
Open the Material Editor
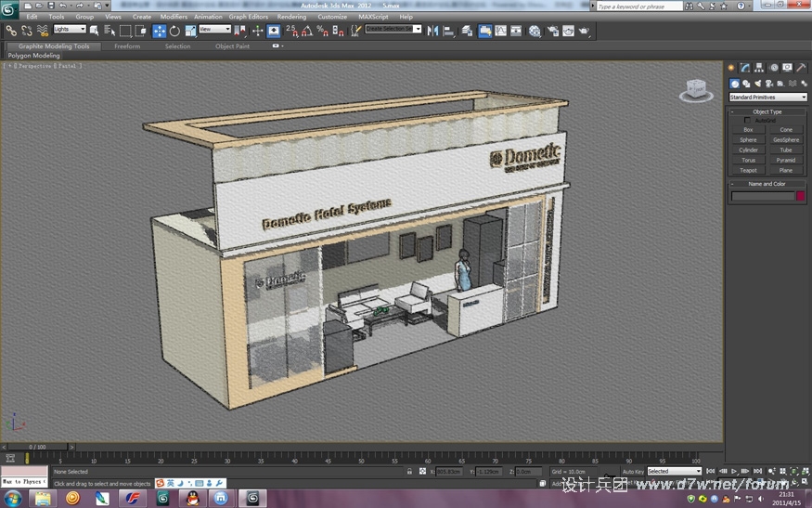pos(535,31)
